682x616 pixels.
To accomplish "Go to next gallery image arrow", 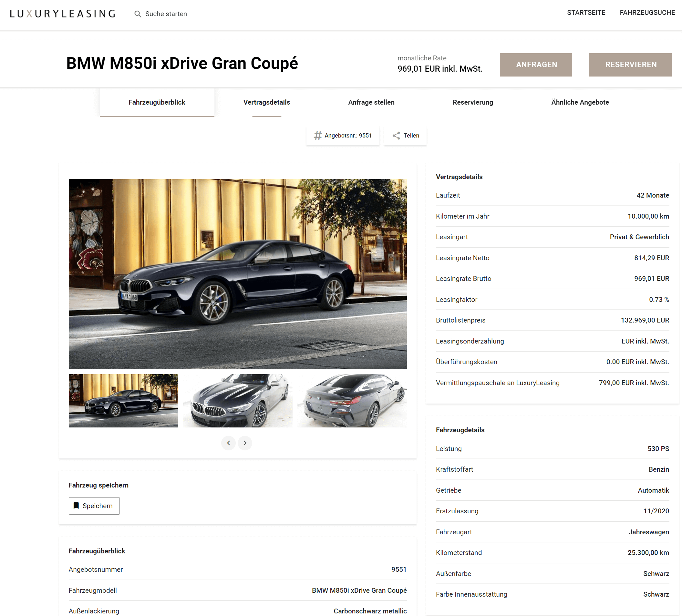I will click(245, 443).
